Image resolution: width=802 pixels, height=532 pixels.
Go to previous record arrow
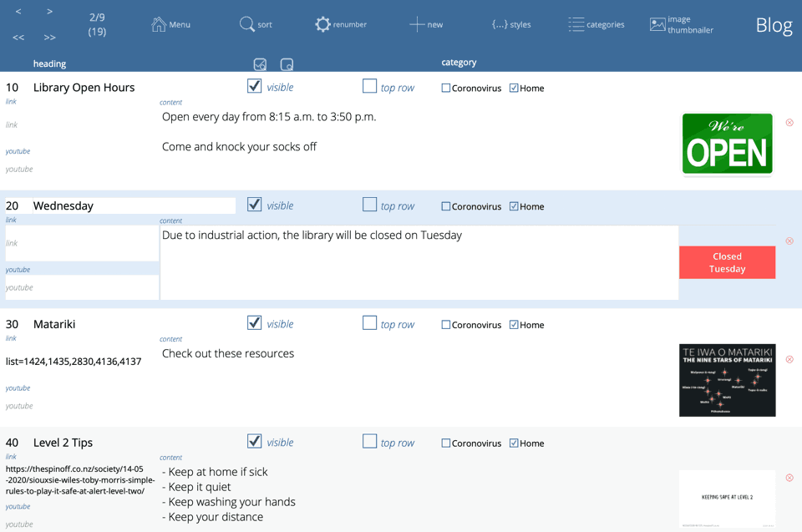(x=18, y=12)
